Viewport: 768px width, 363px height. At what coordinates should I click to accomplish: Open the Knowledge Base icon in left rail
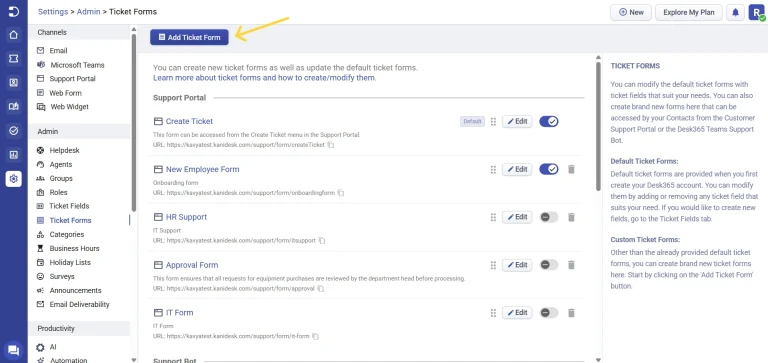tap(14, 106)
